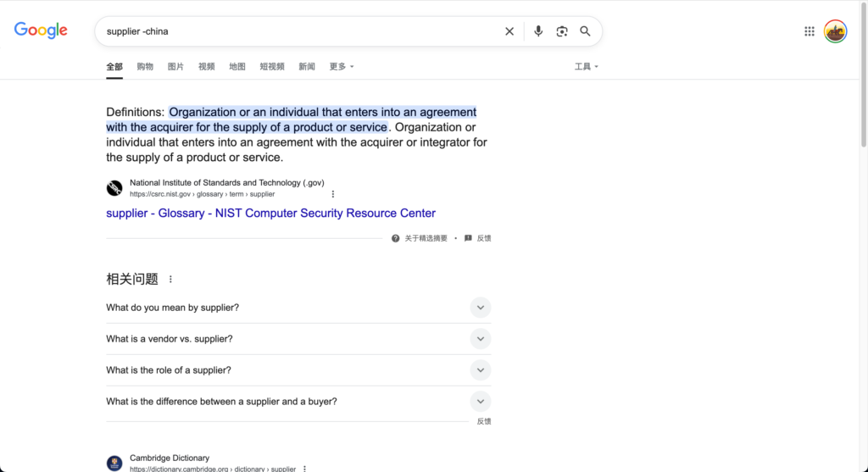Click the highlighted definition text in snippet
Viewport: 868px width, 472px height.
point(292,119)
